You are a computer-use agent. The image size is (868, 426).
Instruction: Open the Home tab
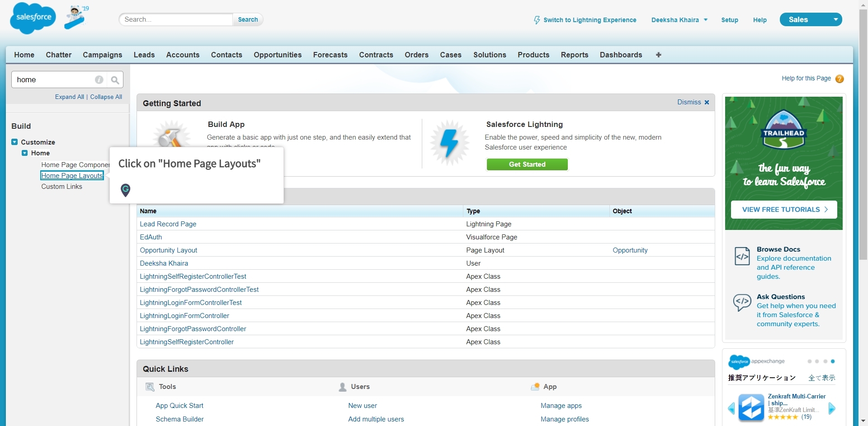click(24, 55)
